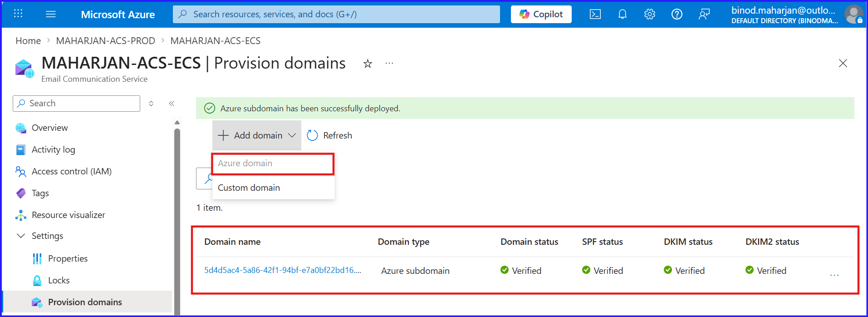Open the notifications bell
868x317 pixels.
(x=623, y=14)
